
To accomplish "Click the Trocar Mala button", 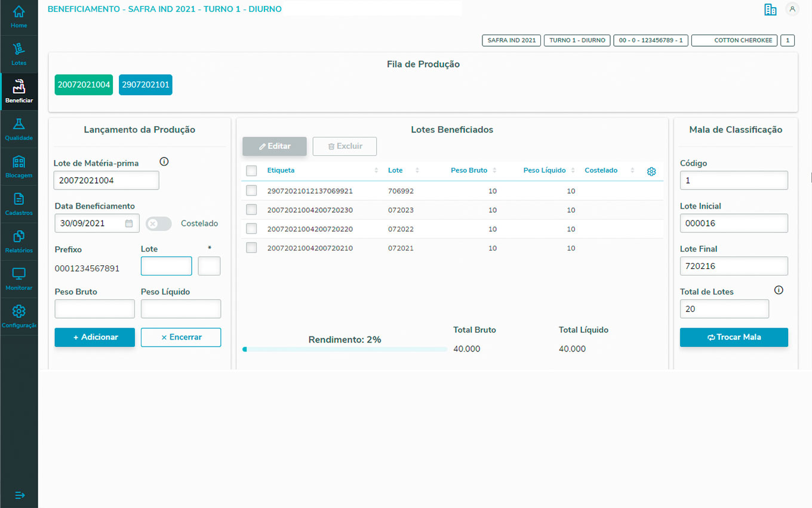I will pos(734,337).
